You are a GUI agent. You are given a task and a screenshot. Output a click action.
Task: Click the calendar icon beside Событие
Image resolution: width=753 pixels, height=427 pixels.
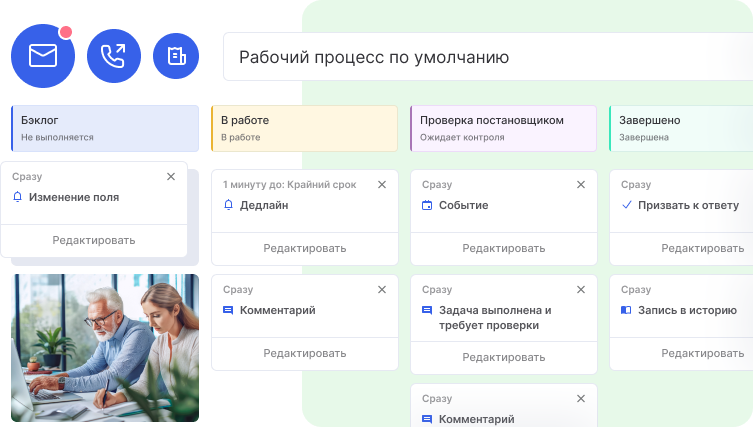428,205
